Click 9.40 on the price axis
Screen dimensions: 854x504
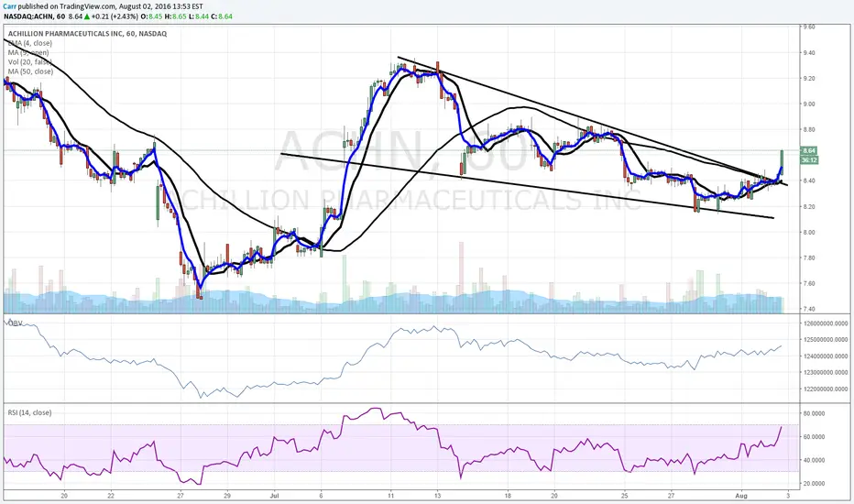point(808,53)
